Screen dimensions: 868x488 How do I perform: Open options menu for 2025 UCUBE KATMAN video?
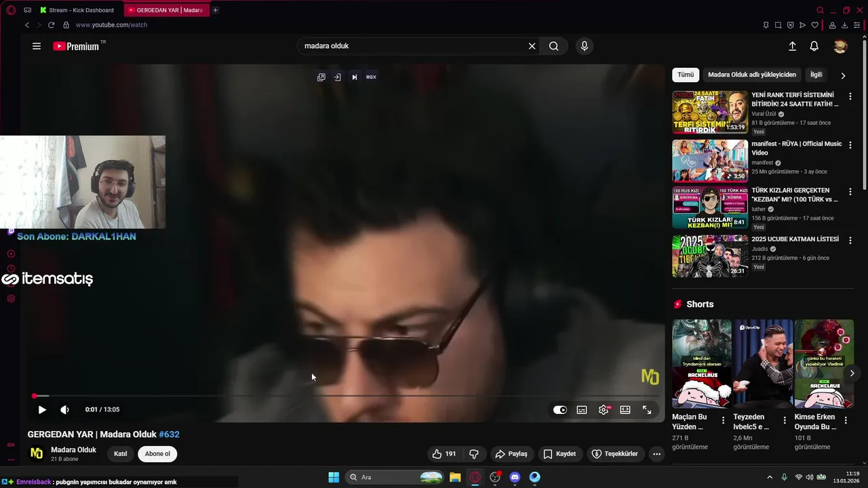[850, 241]
